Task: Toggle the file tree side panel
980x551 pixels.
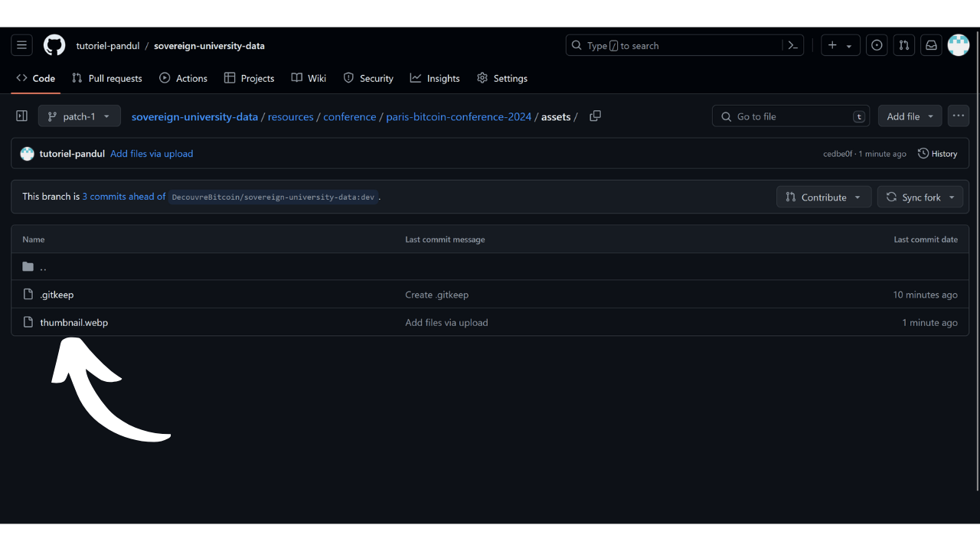Action: pyautogui.click(x=21, y=116)
